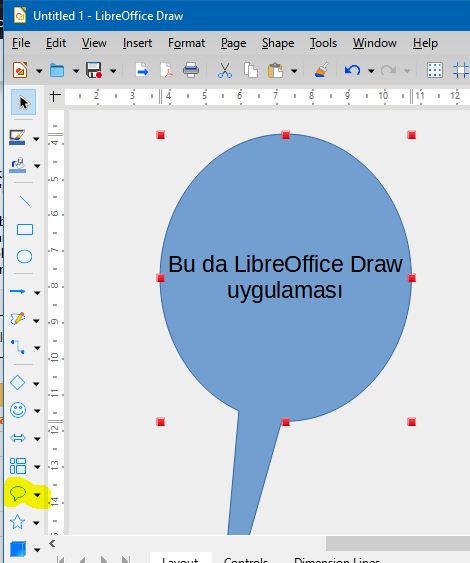470x563 pixels.
Task: Expand the 3D Objects dropdown arrow
Action: [37, 550]
